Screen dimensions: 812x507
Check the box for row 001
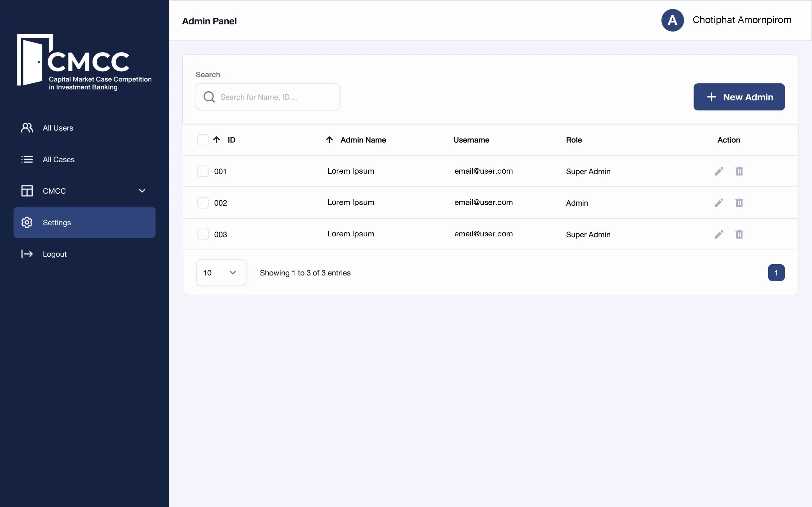(x=203, y=171)
